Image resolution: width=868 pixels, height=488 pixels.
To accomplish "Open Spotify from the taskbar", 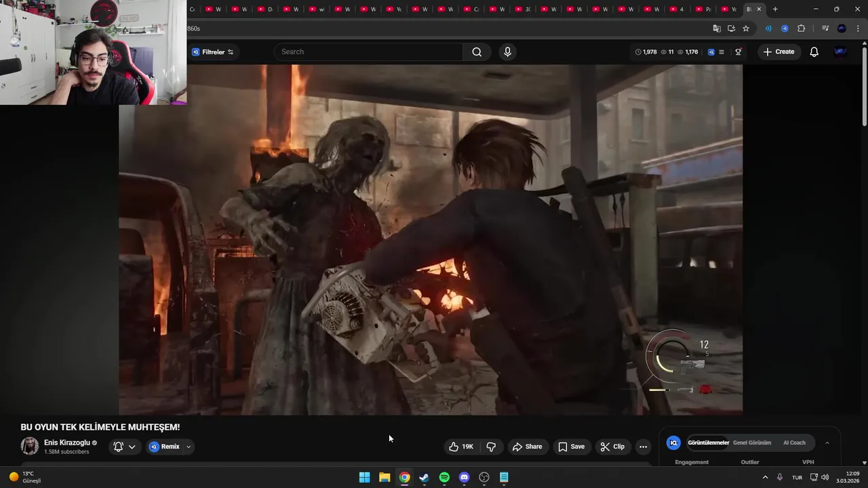I will [444, 477].
